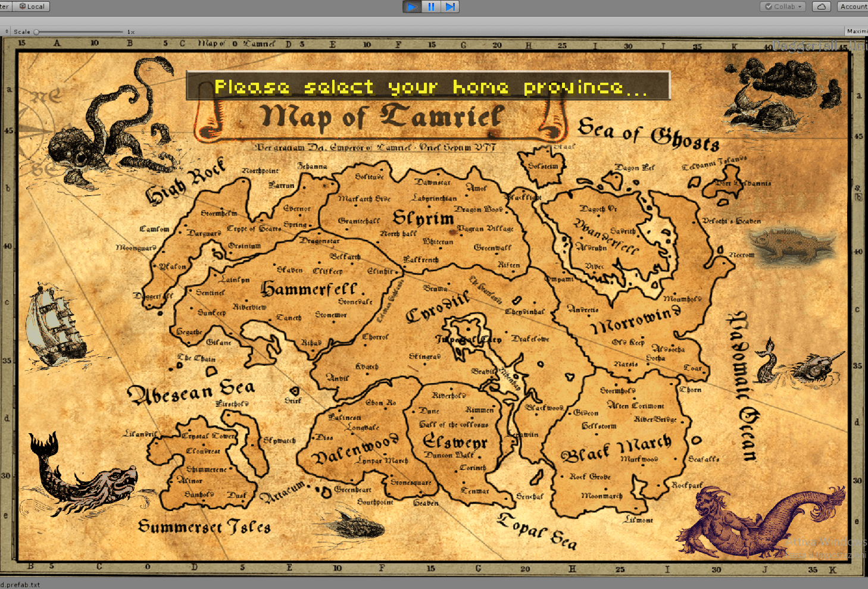Select Skyrim as home province
This screenshot has width=868, height=589.
tap(423, 218)
